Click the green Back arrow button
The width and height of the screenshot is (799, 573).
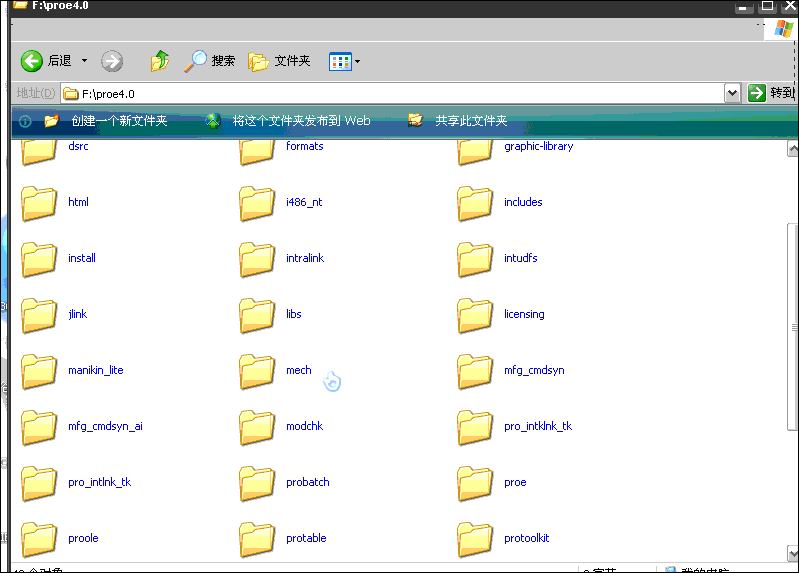tap(32, 61)
